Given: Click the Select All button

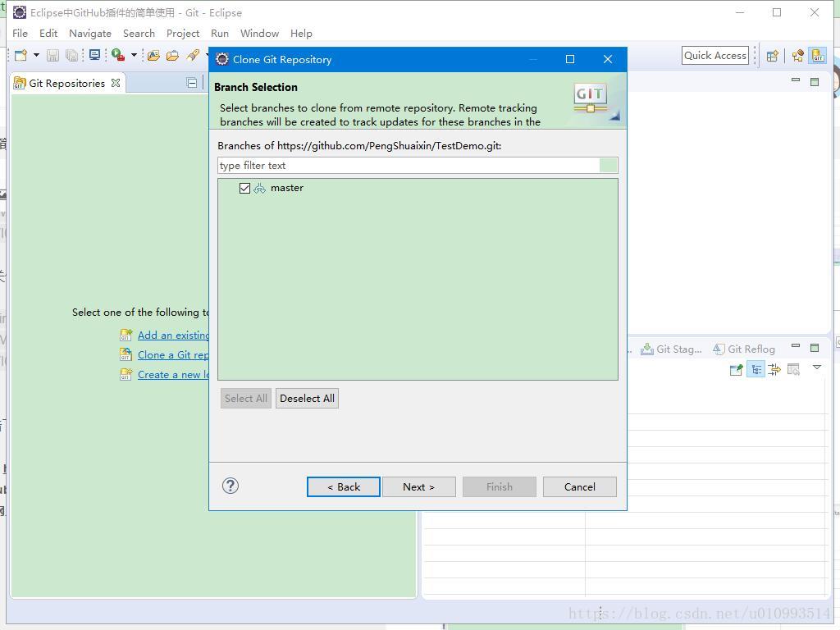Looking at the screenshot, I should (x=246, y=398).
